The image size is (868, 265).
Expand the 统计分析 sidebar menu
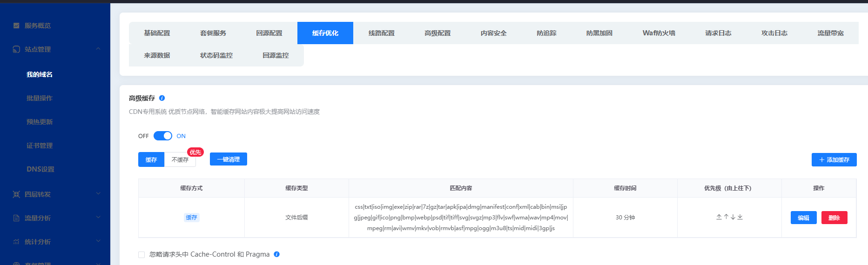[98, 241]
